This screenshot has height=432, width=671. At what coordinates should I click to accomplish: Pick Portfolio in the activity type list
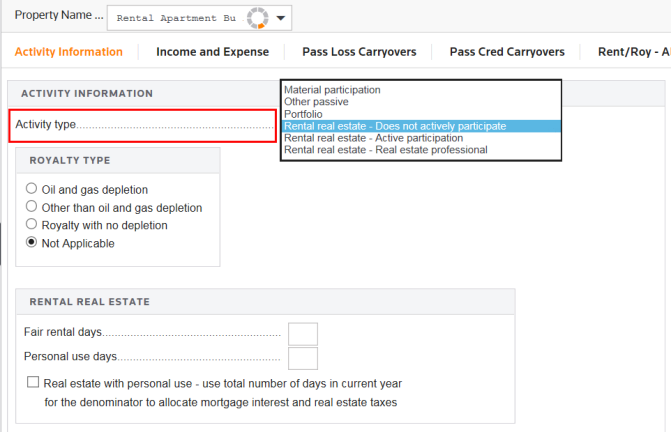(x=303, y=114)
